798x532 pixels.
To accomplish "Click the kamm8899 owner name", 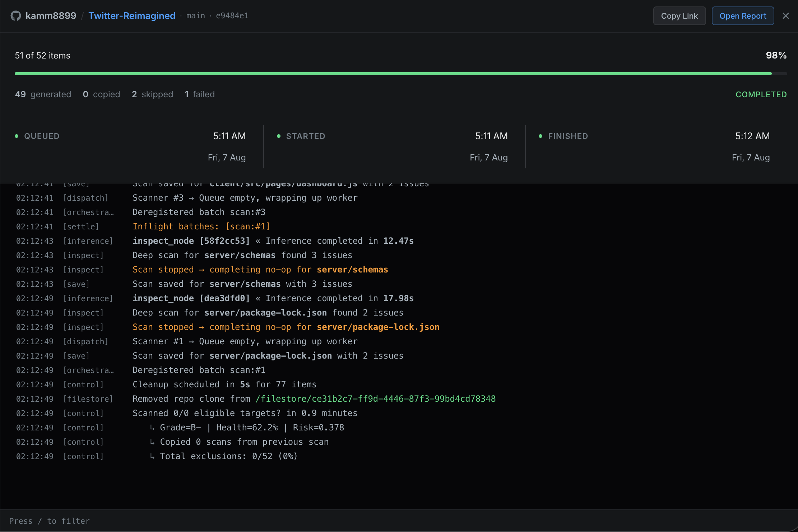I will (51, 16).
